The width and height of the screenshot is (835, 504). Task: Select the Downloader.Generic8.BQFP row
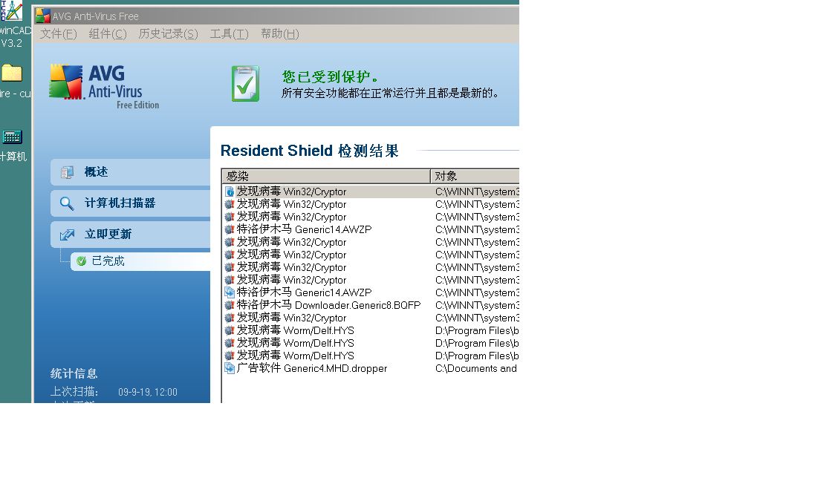371,305
